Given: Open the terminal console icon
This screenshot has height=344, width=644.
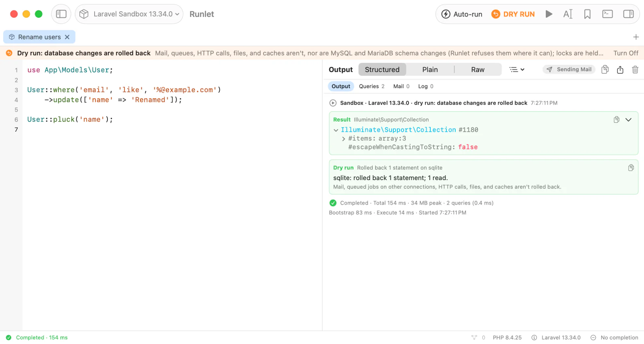Looking at the screenshot, I should pos(607,14).
